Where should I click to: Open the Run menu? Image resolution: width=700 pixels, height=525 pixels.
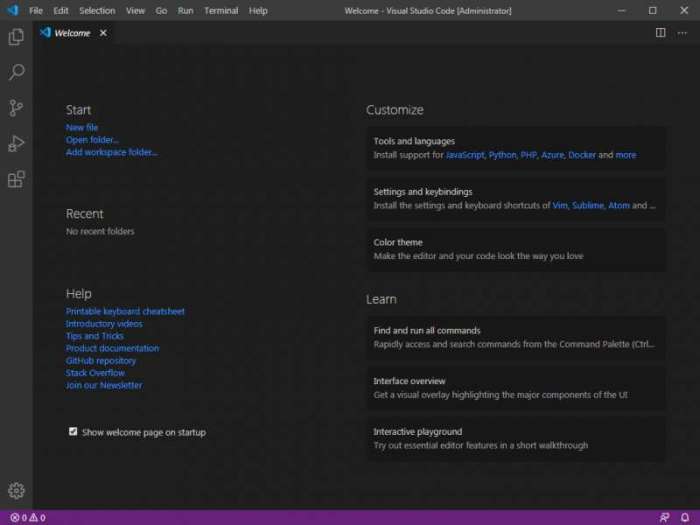point(185,10)
